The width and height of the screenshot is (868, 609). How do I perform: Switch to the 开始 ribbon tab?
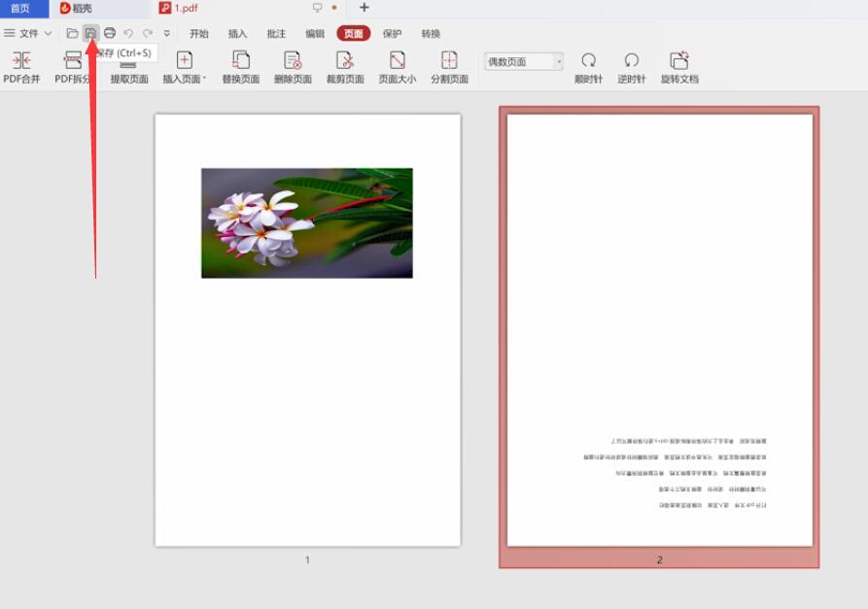(198, 34)
